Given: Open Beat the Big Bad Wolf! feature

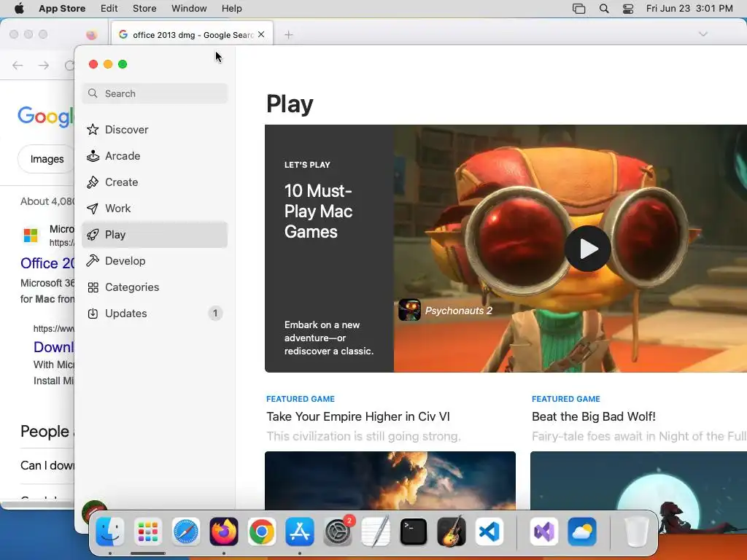Looking at the screenshot, I should pos(594,416).
